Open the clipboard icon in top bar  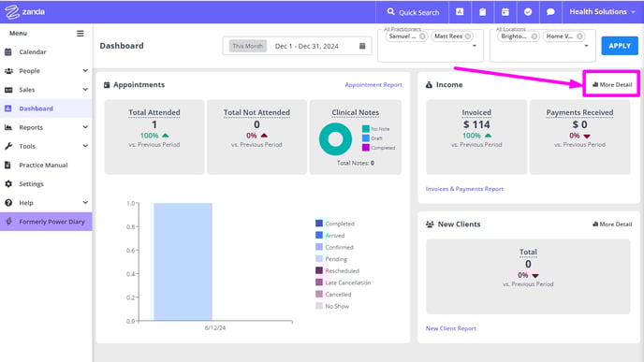pos(483,12)
